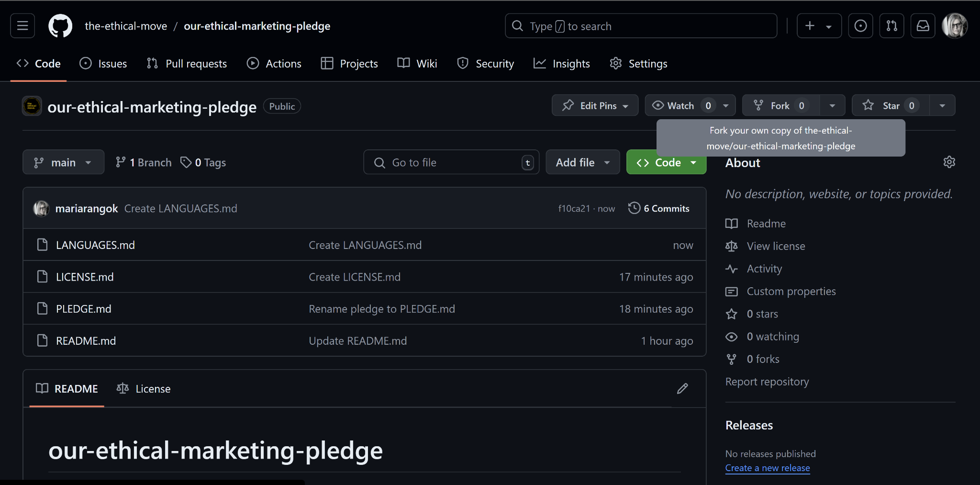Open the green Code button
The image size is (980, 485).
(x=666, y=162)
